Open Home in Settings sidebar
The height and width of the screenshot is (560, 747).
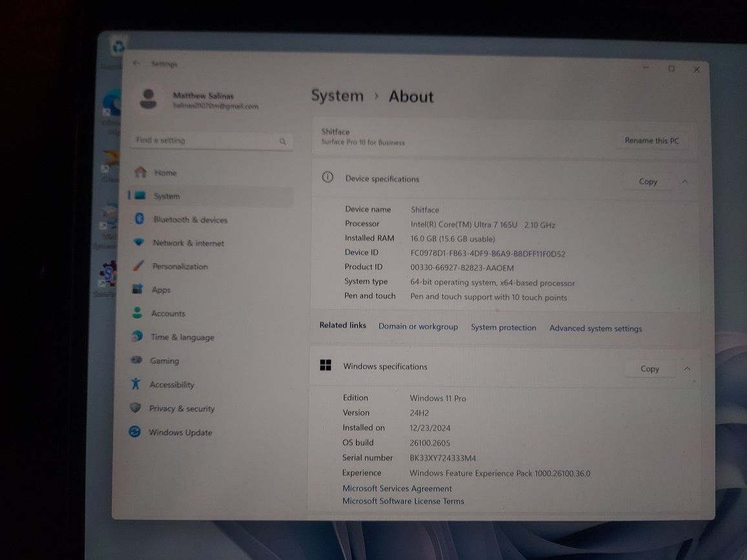point(164,172)
